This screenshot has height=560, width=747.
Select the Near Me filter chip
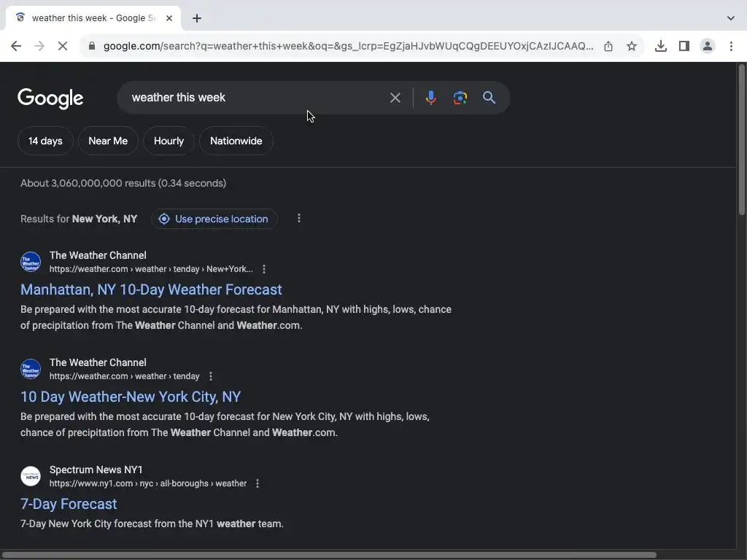coord(108,141)
